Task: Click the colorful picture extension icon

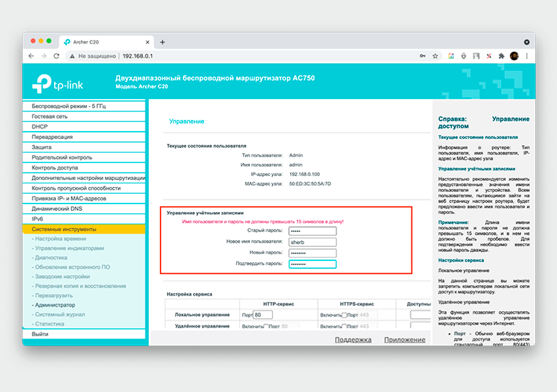Action: (x=451, y=56)
